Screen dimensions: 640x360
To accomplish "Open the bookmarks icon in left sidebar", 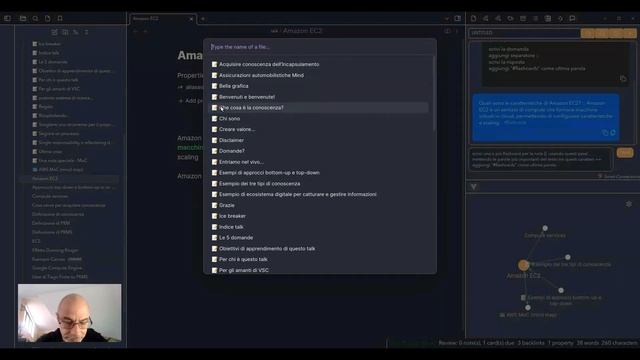I will [60, 18].
